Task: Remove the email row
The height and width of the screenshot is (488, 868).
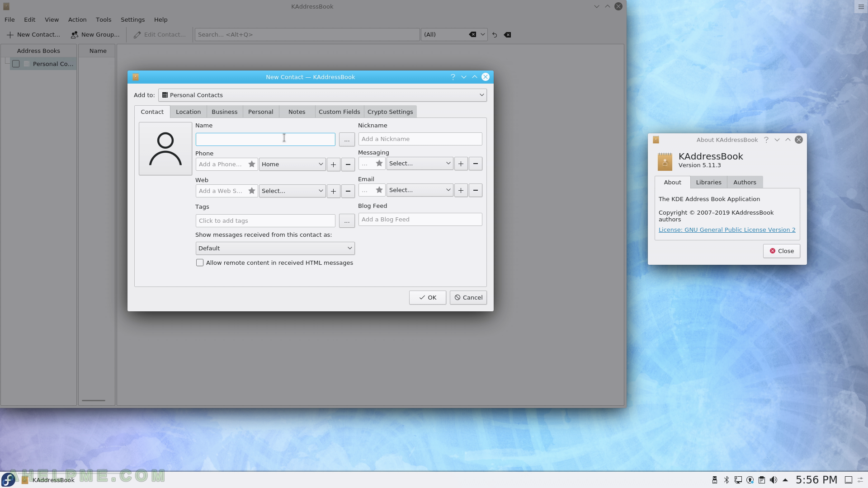Action: click(475, 190)
